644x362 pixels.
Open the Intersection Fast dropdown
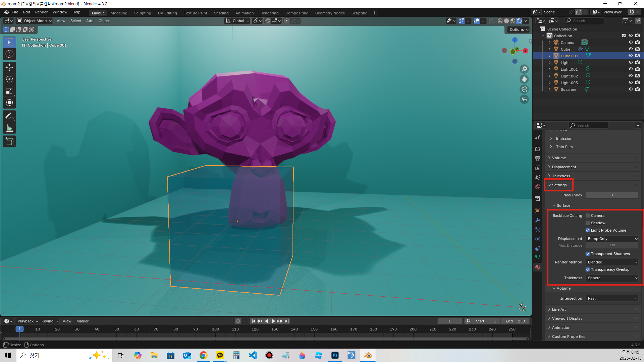[612, 298]
